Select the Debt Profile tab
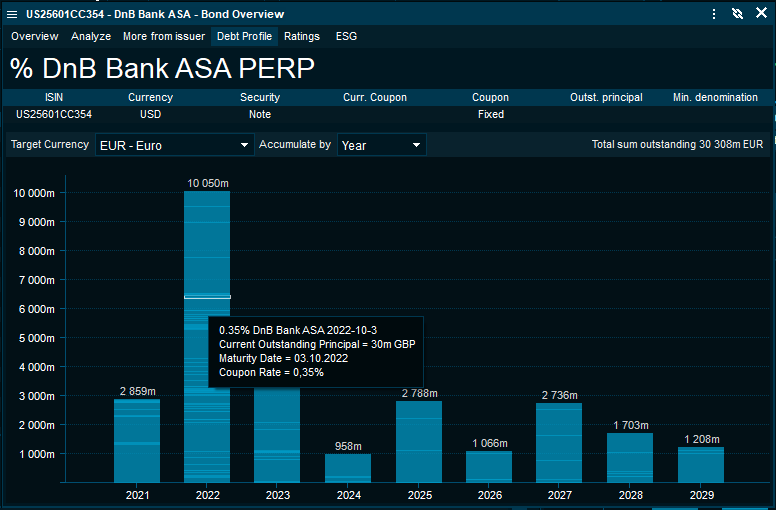776x510 pixels. (244, 36)
